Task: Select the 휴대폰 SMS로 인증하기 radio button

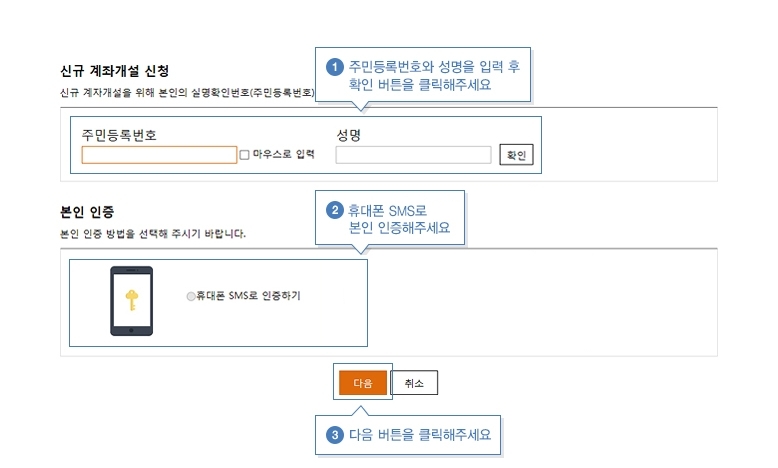Action: click(191, 296)
